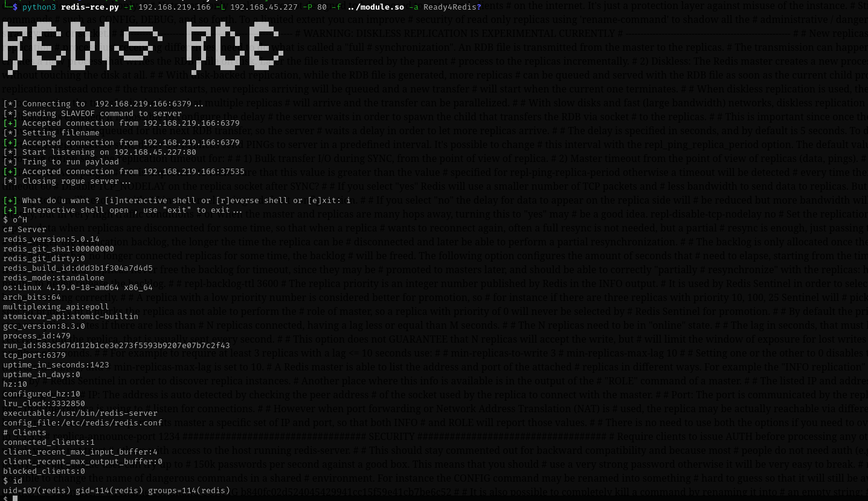Click the redis_git_sha1:00000000 line
Screen dimensions: 868x501
(x=59, y=249)
